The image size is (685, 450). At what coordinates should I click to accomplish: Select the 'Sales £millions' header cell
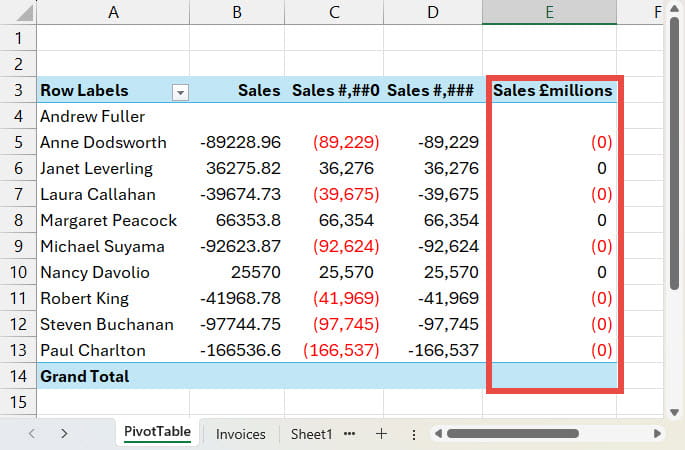[550, 90]
